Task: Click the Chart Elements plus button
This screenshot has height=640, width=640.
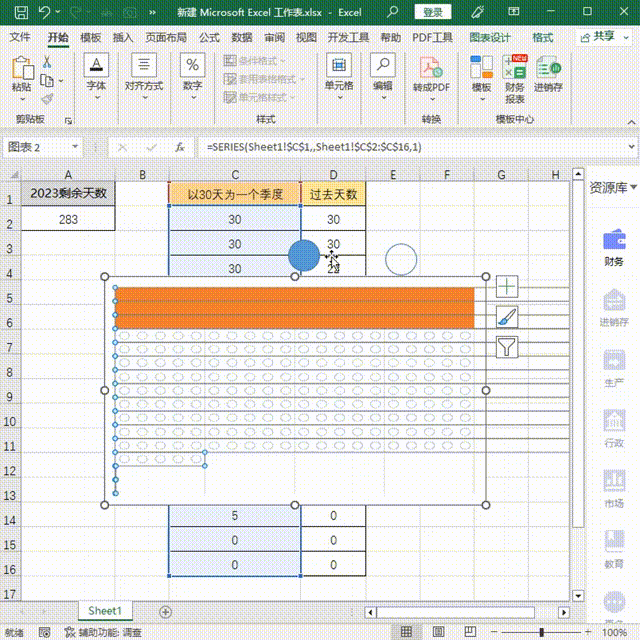Action: tap(507, 287)
